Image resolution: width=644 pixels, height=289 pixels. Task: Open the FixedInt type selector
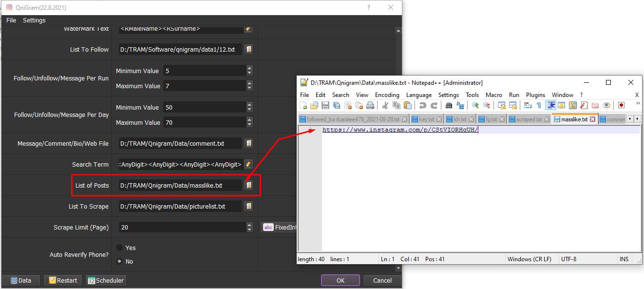pyautogui.click(x=279, y=227)
